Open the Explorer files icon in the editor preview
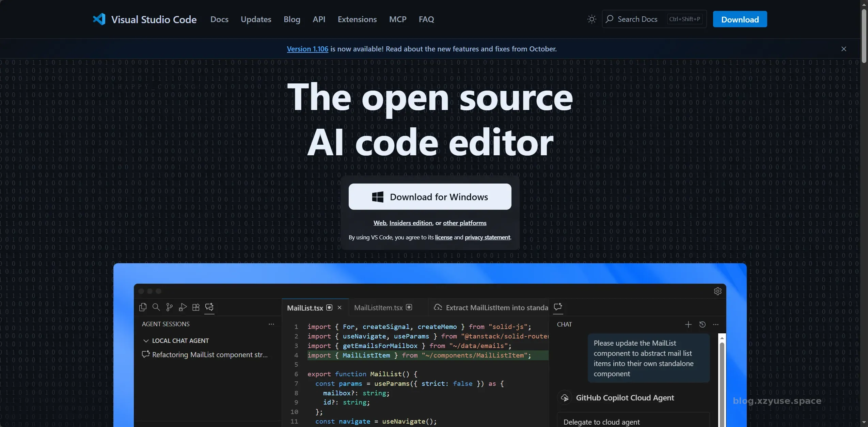The height and width of the screenshot is (427, 868). 143,307
